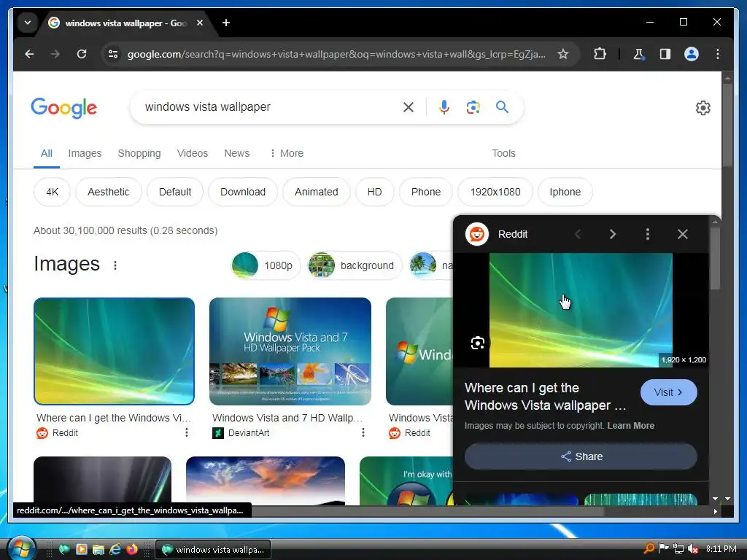Bookmark this tab with the star icon
747x560 pixels.
pyautogui.click(x=563, y=54)
